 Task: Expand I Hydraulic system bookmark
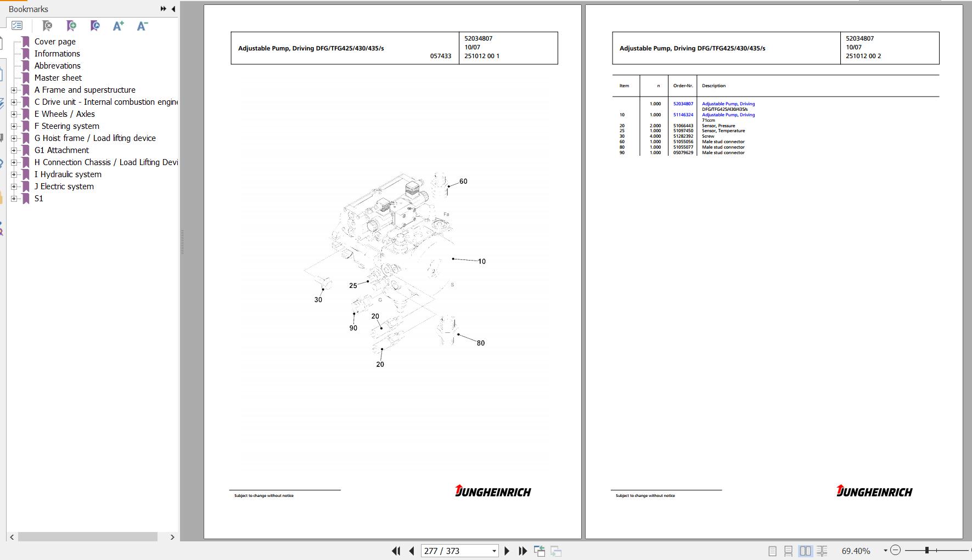(x=14, y=174)
